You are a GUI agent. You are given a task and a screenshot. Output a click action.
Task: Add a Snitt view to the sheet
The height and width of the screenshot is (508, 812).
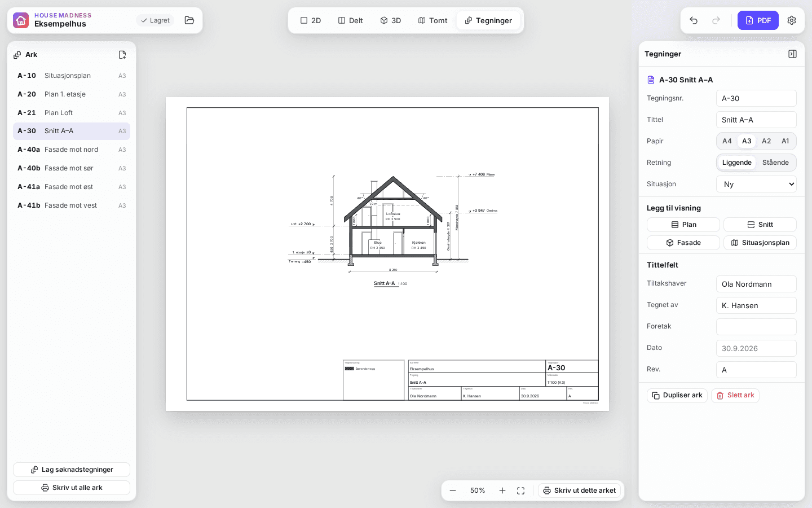(x=760, y=225)
